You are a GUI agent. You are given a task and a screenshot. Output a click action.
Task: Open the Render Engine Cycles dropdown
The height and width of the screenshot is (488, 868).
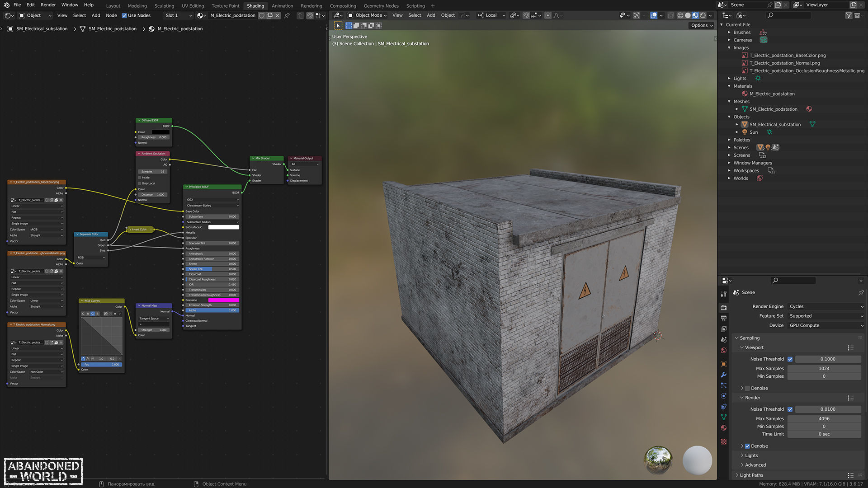(x=826, y=306)
